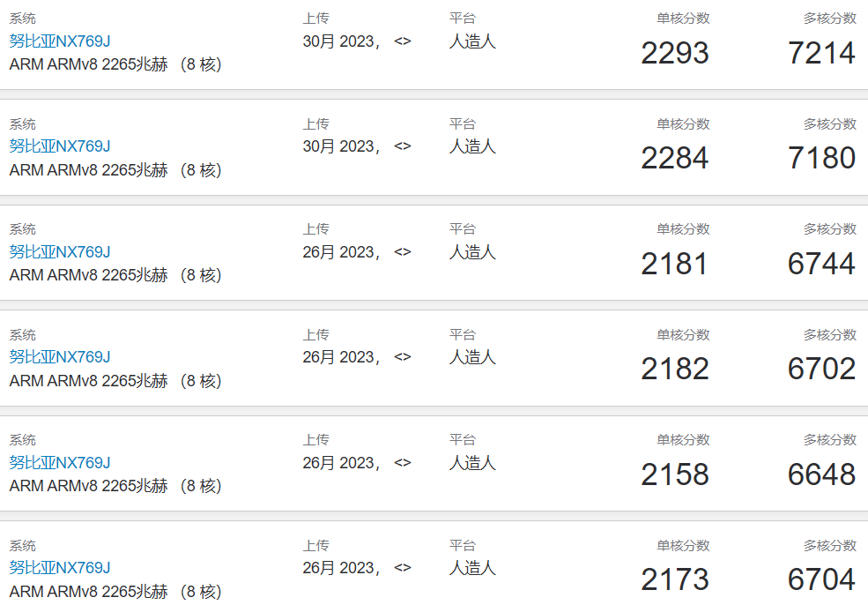Click the multi-core score 7214
The image size is (868, 605).
coord(821,54)
